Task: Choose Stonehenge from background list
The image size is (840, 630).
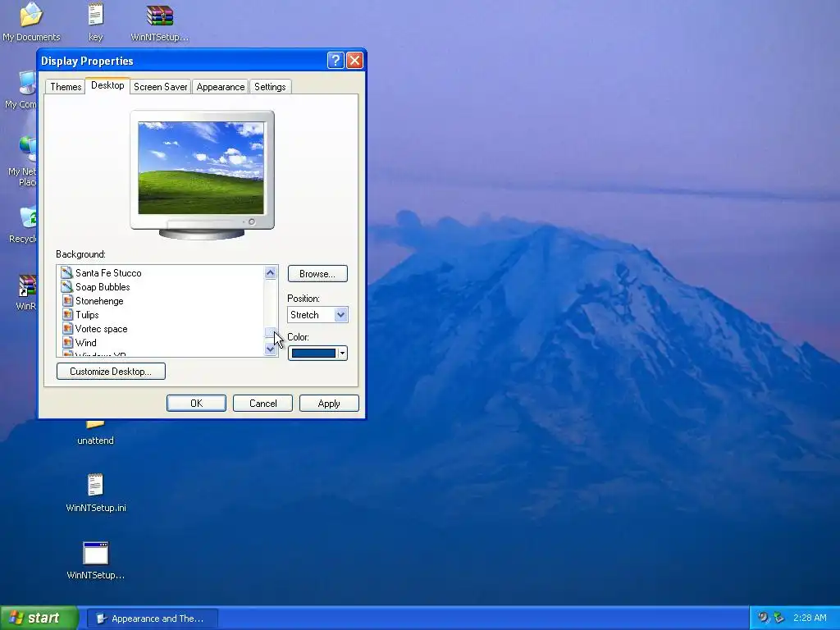Action: tap(99, 300)
